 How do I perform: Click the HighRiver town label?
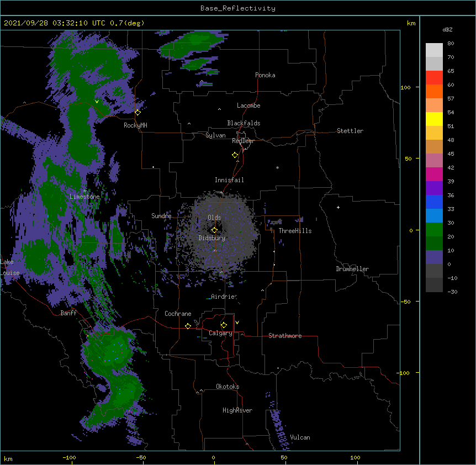coord(237,410)
